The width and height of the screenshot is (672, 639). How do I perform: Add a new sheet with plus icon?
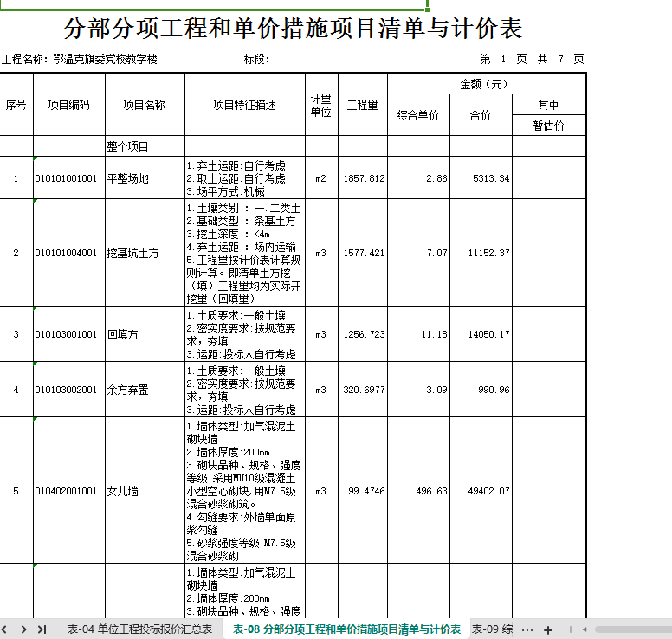click(547, 630)
